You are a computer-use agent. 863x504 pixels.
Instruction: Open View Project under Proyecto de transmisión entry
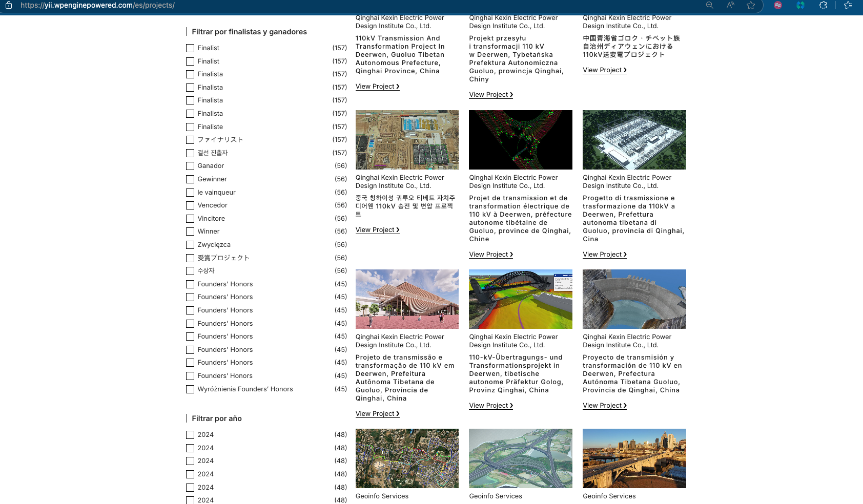point(605,406)
